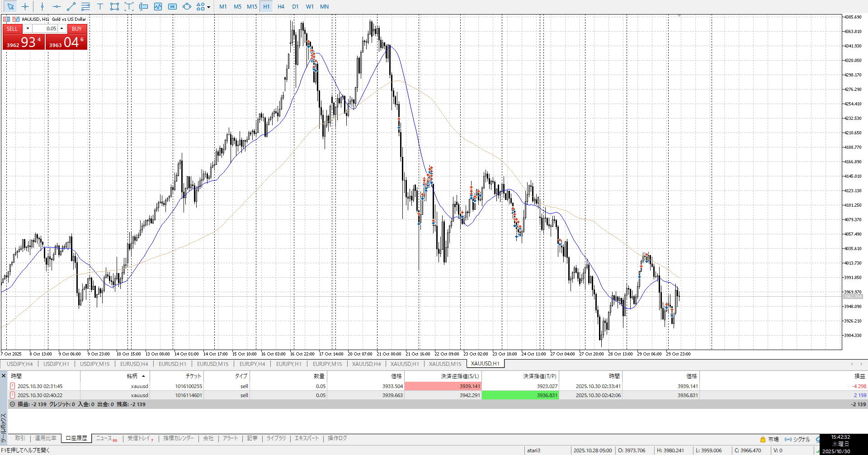Image resolution: width=868 pixels, height=455 pixels.
Task: Open the Signals (シグナル) service
Action: coord(798,439)
